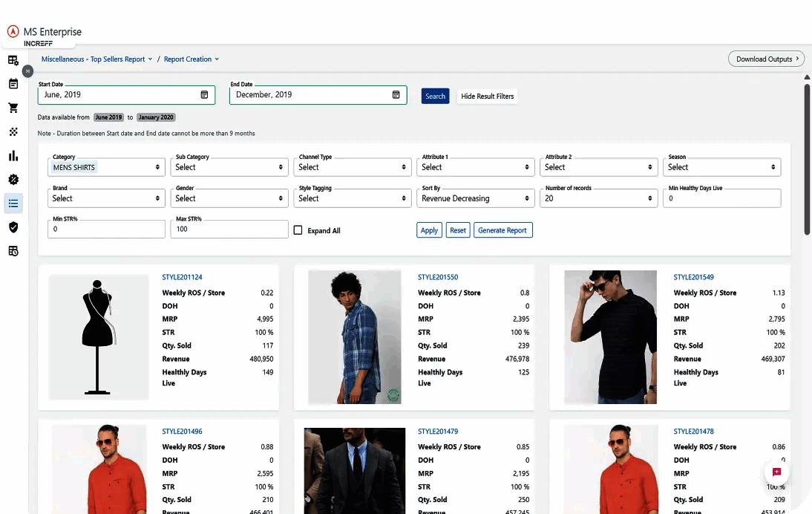Viewport: 812px width, 514px height.
Task: Click the Search button
Action: (x=435, y=96)
